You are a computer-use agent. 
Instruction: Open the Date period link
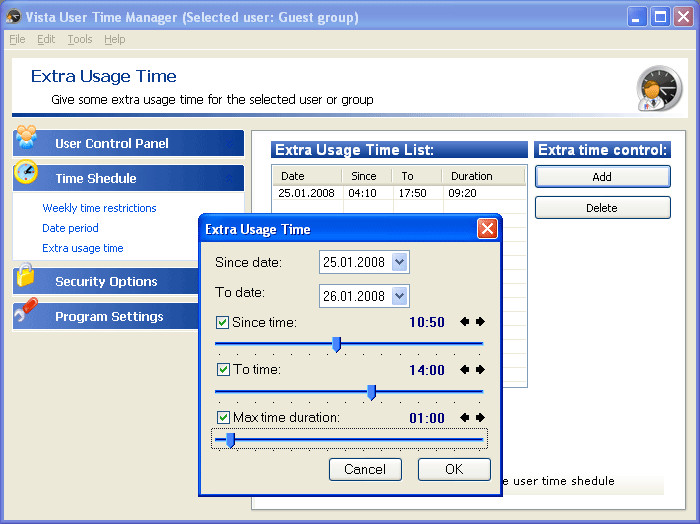tap(70, 228)
